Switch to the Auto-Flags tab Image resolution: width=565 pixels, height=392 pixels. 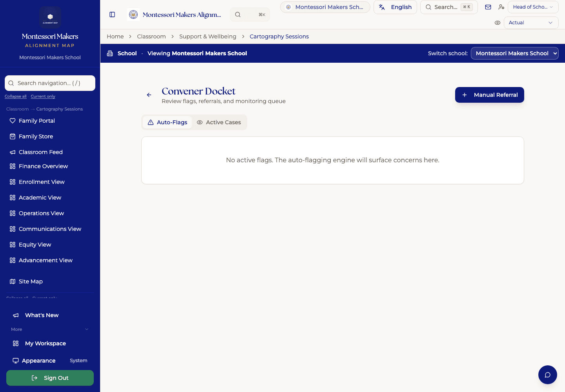(x=168, y=122)
